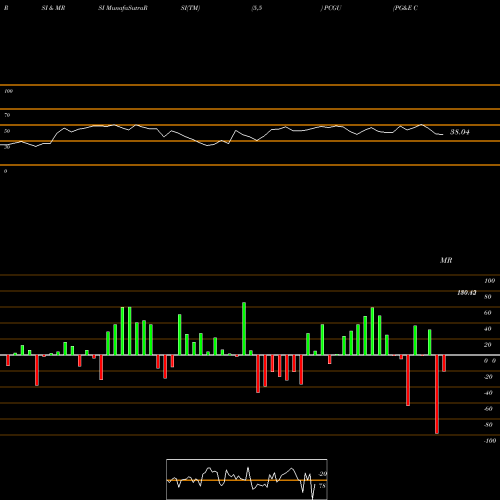Select the '(5,5' parameter header text
This screenshot has width=500, height=500.
[257, 8]
